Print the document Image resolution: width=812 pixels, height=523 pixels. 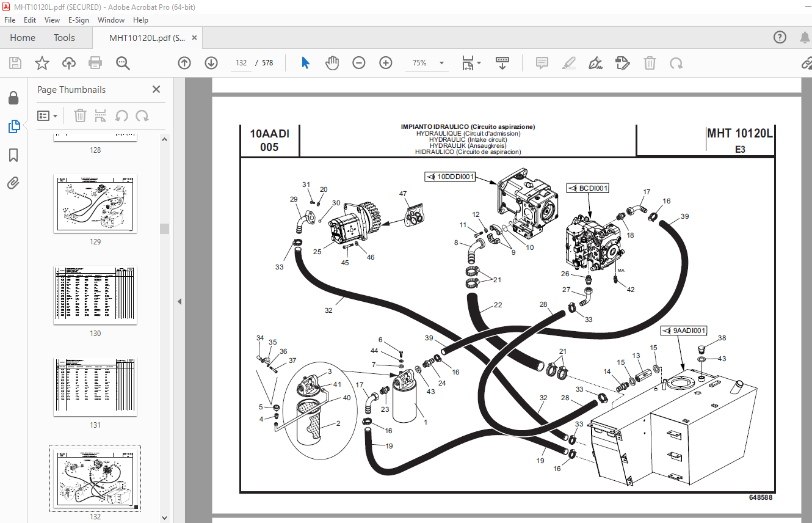click(x=95, y=63)
